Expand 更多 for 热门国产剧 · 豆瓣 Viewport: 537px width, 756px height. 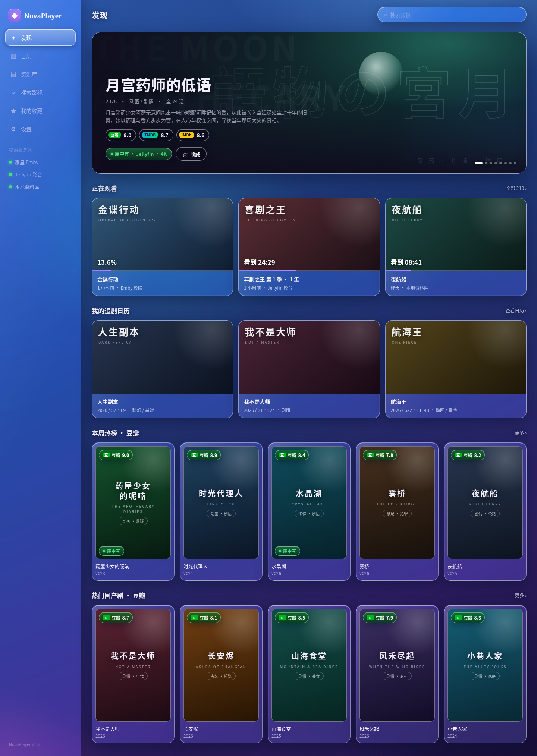pyautogui.click(x=521, y=595)
